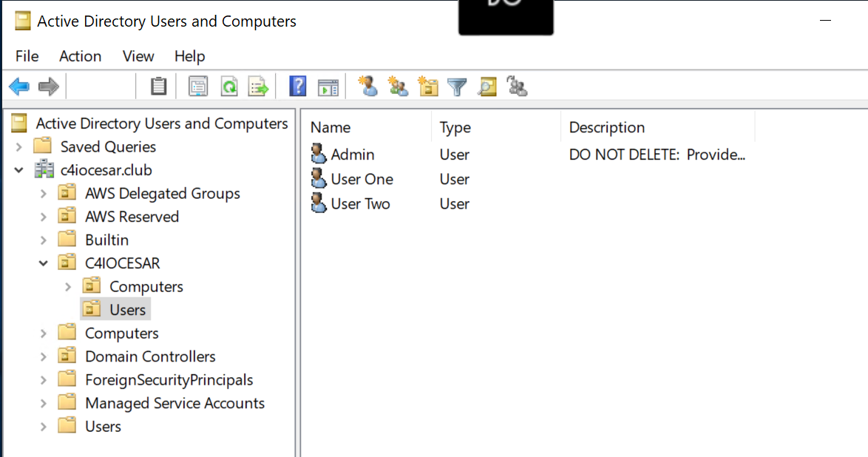Open the Help menu

tap(189, 56)
